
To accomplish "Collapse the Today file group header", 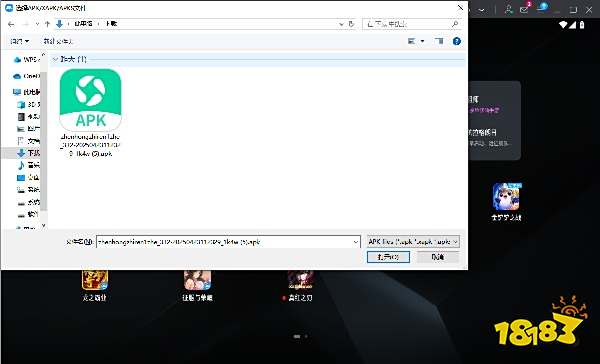I will tap(55, 59).
